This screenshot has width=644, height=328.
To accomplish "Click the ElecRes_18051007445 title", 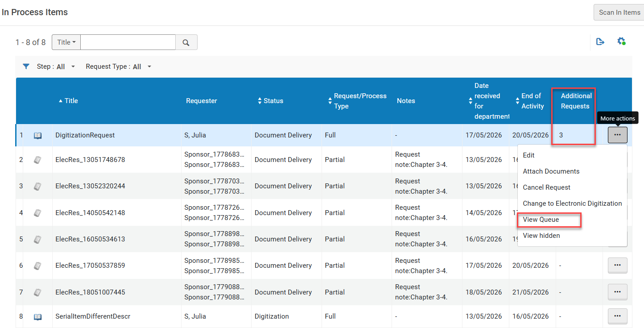I will click(x=90, y=292).
